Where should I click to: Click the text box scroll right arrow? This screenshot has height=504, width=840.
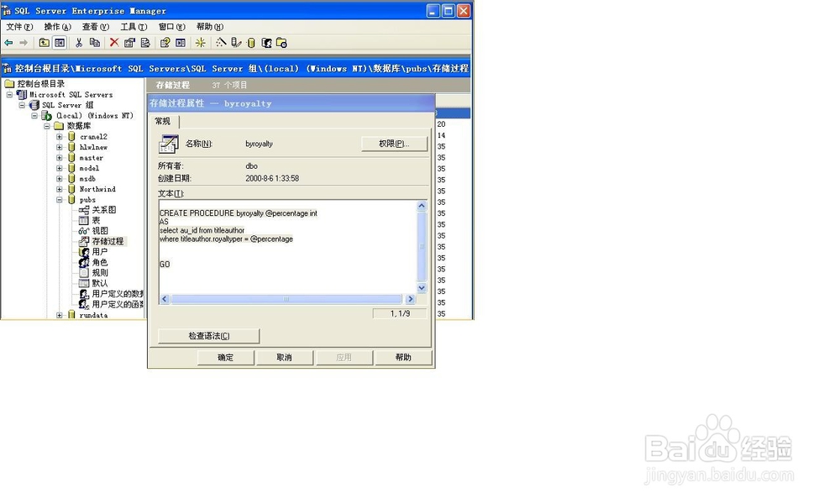tap(411, 299)
